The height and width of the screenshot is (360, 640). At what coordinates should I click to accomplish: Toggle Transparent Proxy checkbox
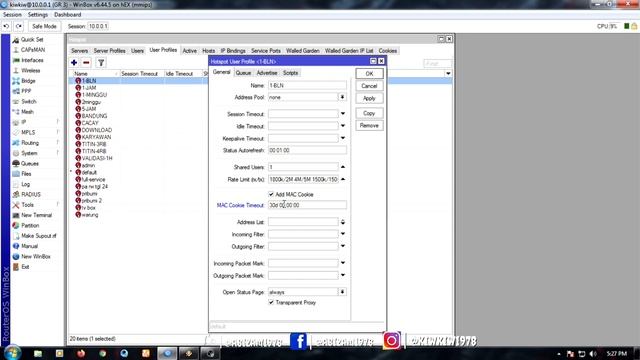click(271, 302)
